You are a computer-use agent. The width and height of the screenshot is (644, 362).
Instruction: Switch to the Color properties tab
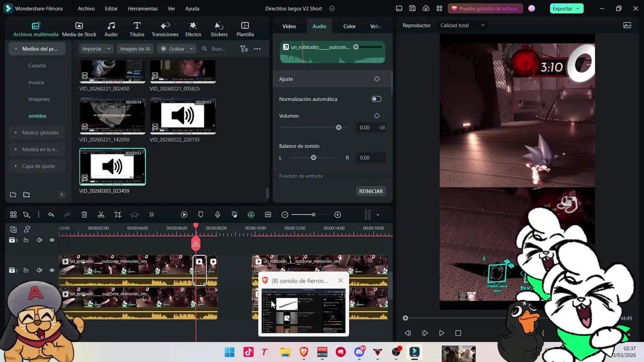(350, 26)
